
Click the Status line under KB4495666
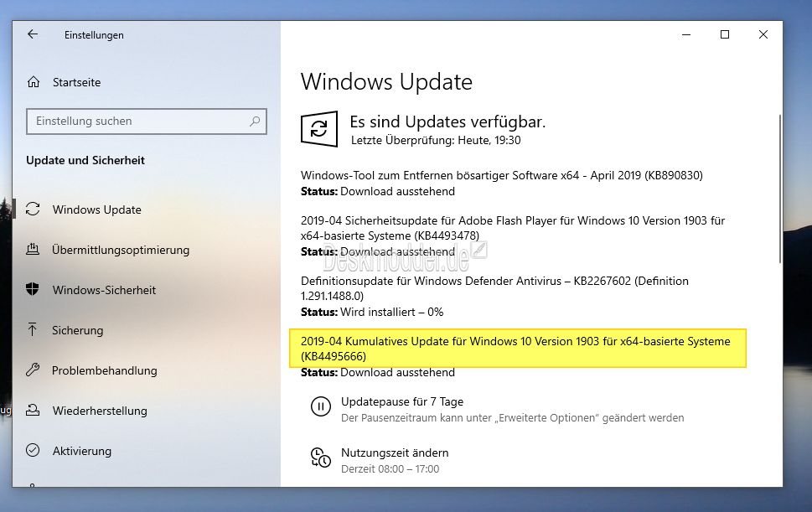(x=378, y=373)
